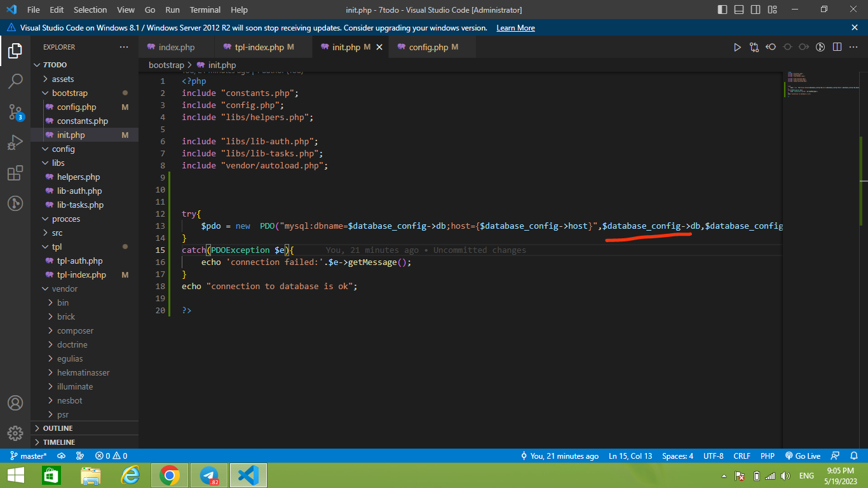This screenshot has height=488, width=868.
Task: Expand the src folder
Action: tap(85, 233)
